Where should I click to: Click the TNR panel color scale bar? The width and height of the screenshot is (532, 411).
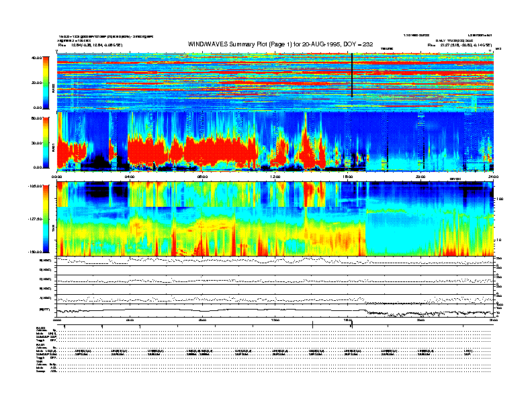(x=46, y=219)
